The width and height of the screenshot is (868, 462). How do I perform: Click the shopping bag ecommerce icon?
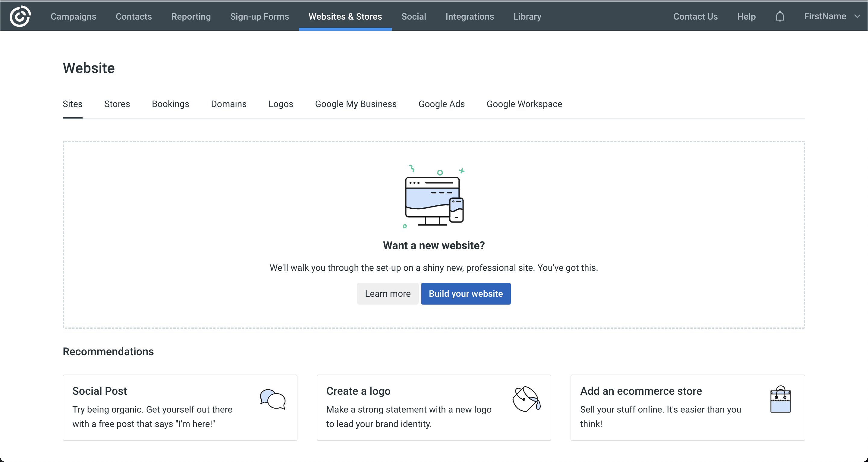tap(780, 399)
